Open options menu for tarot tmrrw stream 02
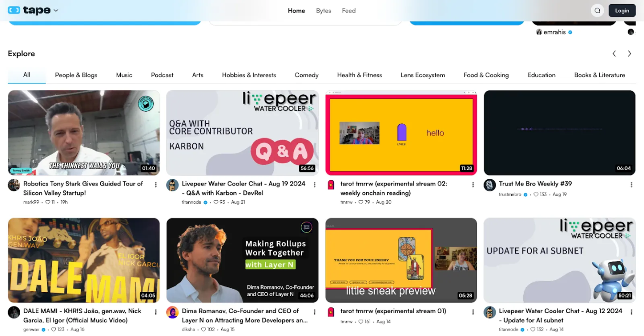 click(x=473, y=185)
